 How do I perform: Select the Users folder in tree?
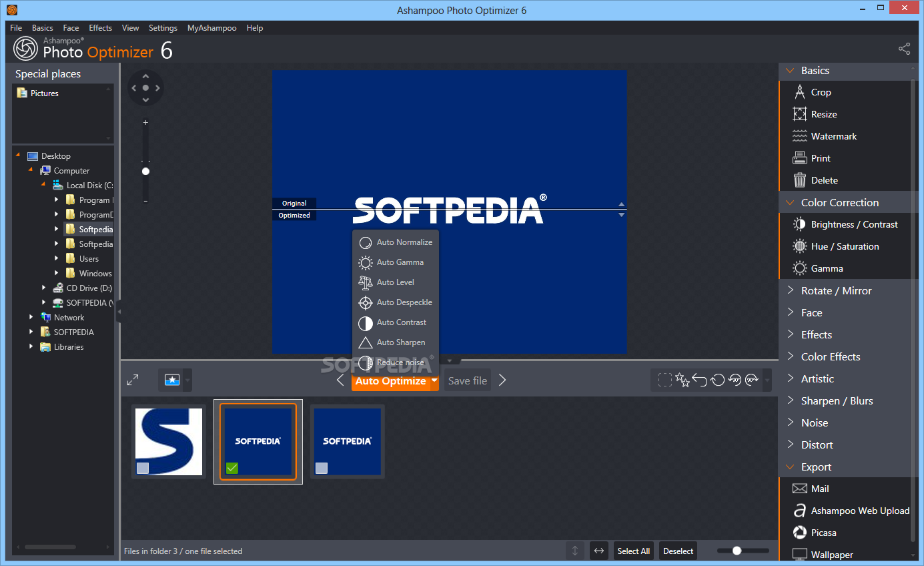point(82,258)
